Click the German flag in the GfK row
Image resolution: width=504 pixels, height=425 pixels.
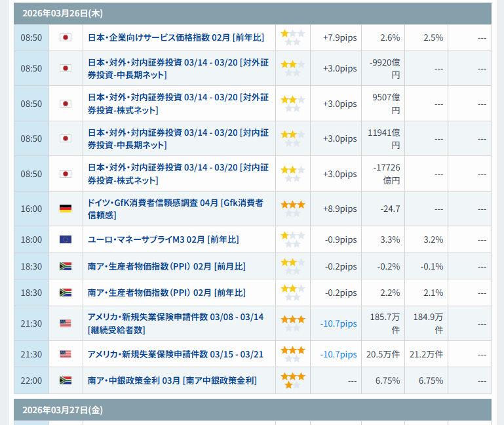(x=66, y=209)
